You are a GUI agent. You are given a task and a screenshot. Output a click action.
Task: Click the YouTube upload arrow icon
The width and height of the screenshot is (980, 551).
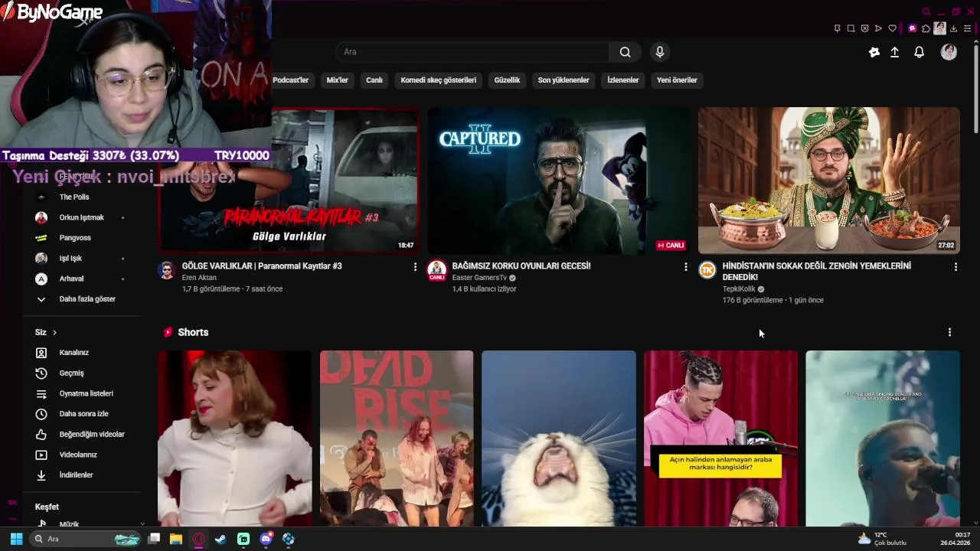894,52
